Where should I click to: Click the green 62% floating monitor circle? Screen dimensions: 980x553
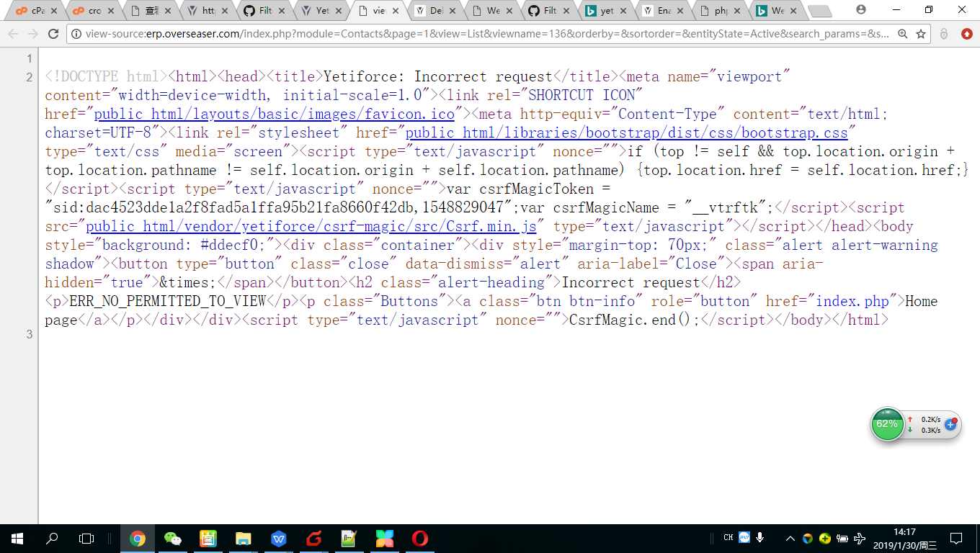(887, 424)
